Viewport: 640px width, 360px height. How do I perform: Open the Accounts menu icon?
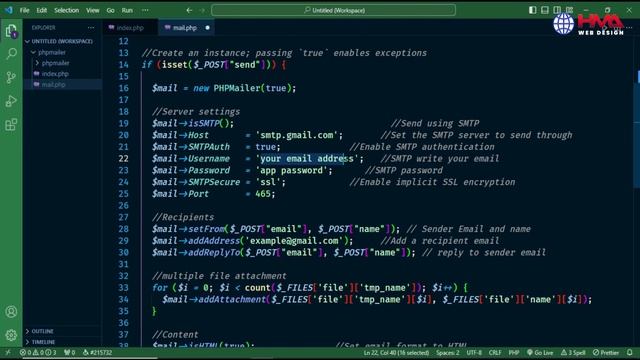11,312
